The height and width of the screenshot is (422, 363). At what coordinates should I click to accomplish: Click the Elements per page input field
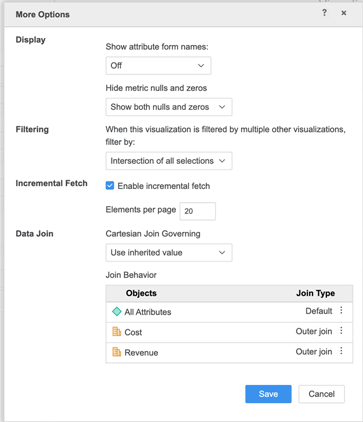(x=198, y=211)
